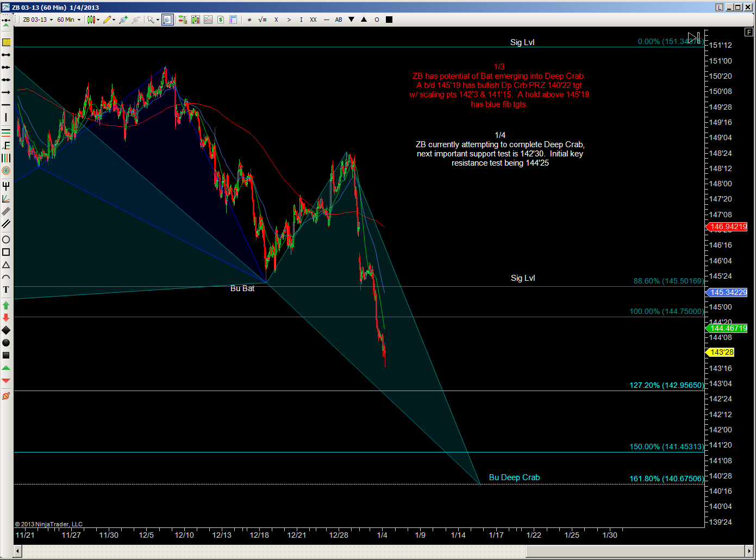Toggle the data box panel icon
This screenshot has width=756, height=560.
pyautogui.click(x=233, y=20)
